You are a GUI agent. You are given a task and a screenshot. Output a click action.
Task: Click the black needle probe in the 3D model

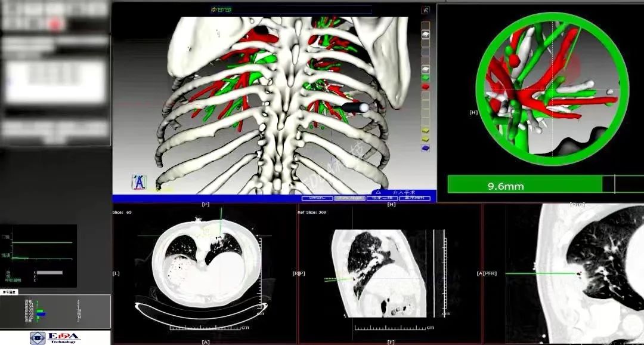point(354,107)
